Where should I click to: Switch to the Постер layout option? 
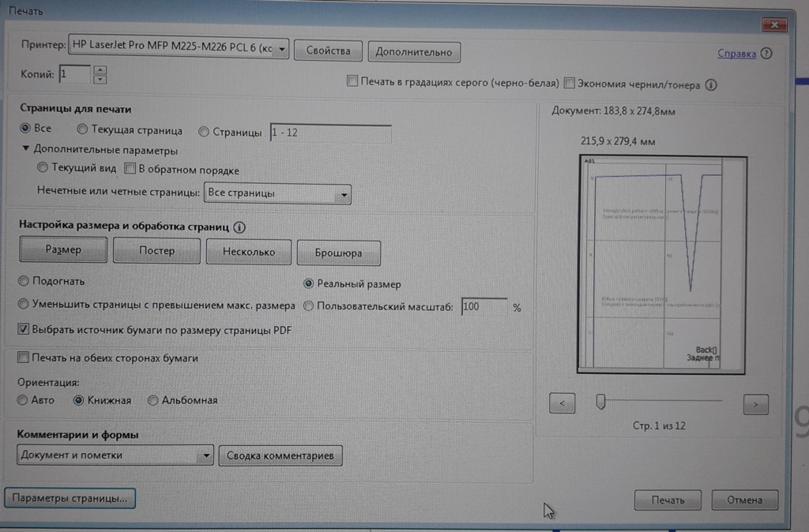click(x=156, y=251)
